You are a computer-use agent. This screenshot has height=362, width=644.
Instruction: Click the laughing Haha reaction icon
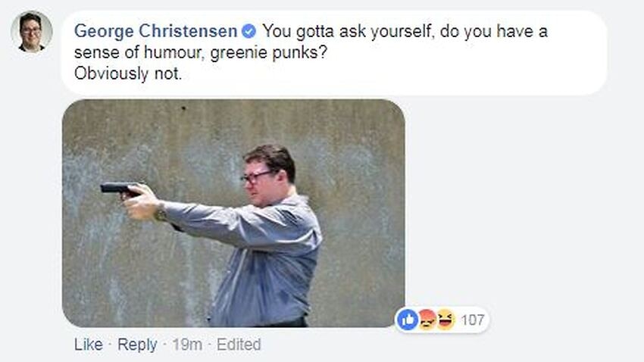(x=445, y=320)
